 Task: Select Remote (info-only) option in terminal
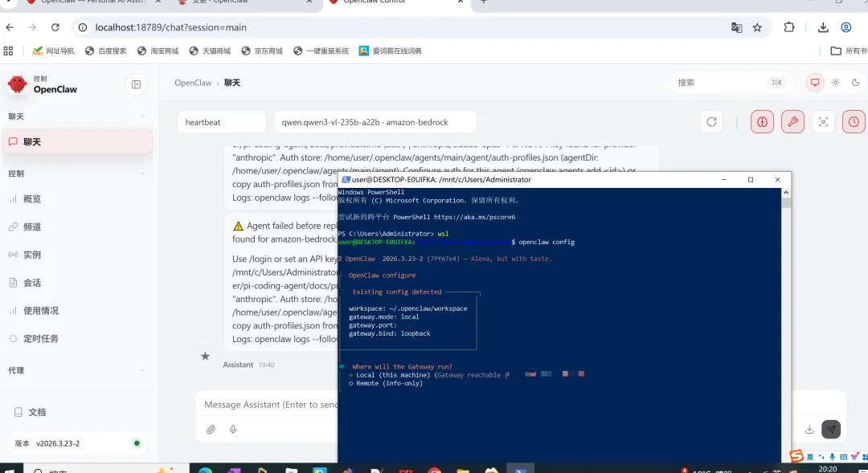point(386,383)
